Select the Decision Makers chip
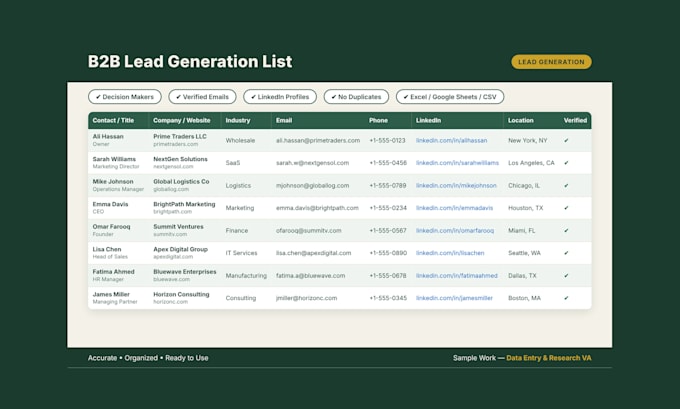The image size is (680, 409). (125, 97)
